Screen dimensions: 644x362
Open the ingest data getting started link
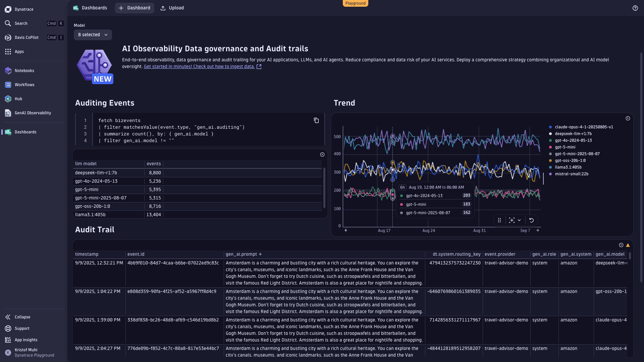pos(199,66)
